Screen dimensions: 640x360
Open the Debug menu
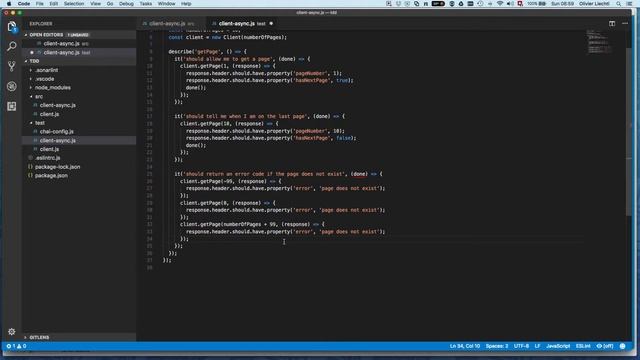[x=126, y=4]
